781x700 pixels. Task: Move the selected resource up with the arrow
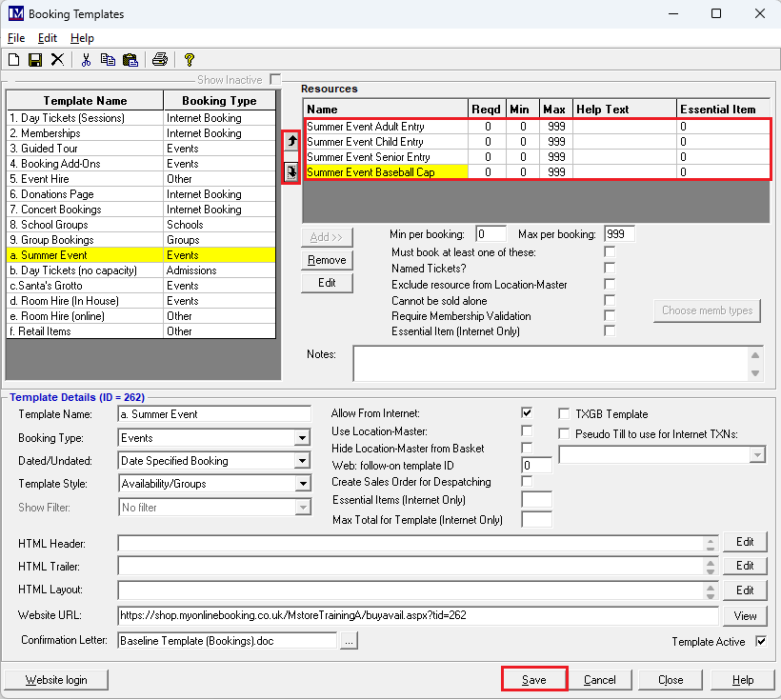click(x=291, y=141)
